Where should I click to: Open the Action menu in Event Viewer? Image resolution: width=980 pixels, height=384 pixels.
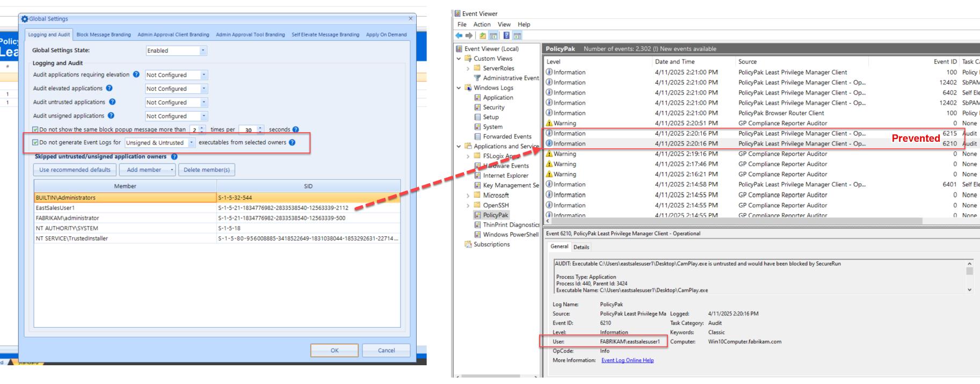[482, 24]
